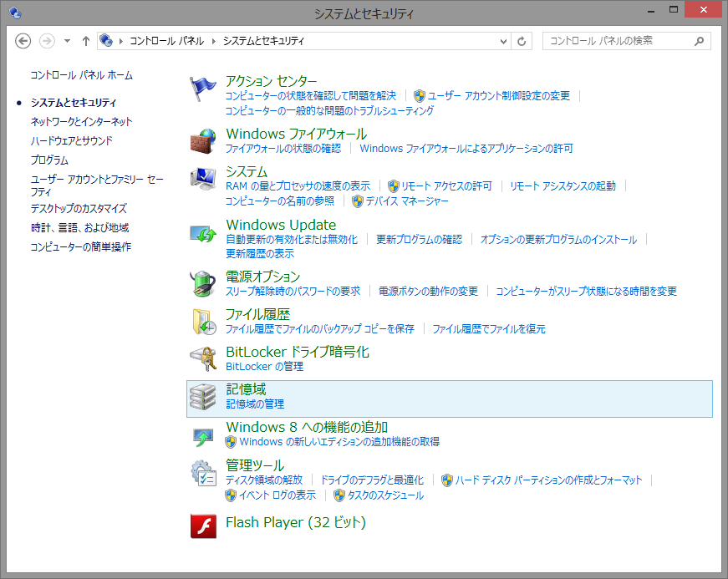Select ハードウェアとサウンド in sidebar
The height and width of the screenshot is (579, 728).
click(72, 140)
